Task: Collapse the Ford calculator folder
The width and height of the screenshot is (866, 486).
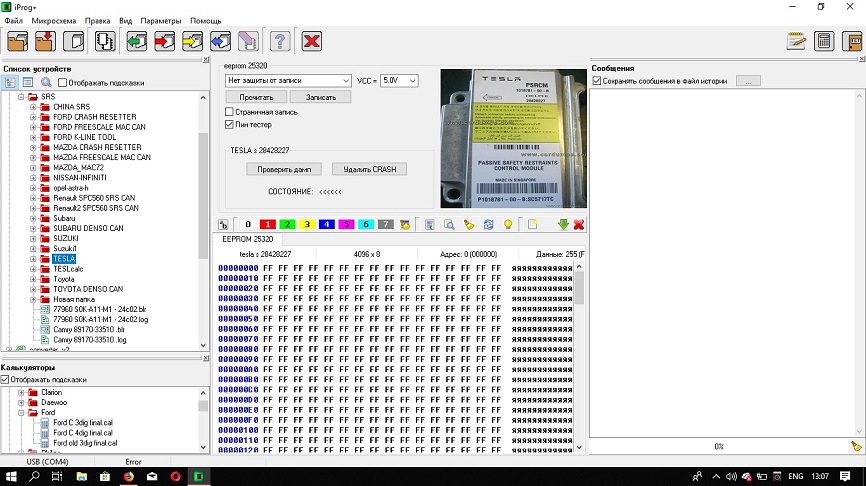Action: coord(21,413)
